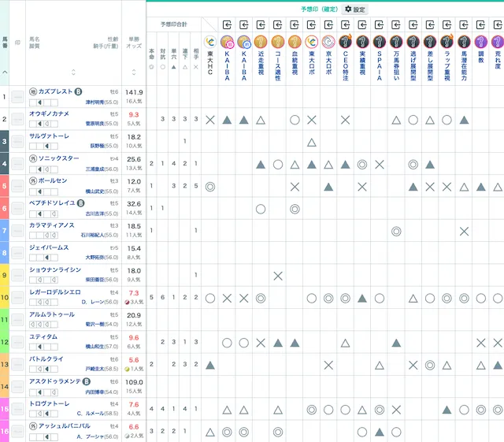The height and width of the screenshot is (442, 504).
Task: Click the SPAIA dark avatar icon
Action: pos(380,42)
